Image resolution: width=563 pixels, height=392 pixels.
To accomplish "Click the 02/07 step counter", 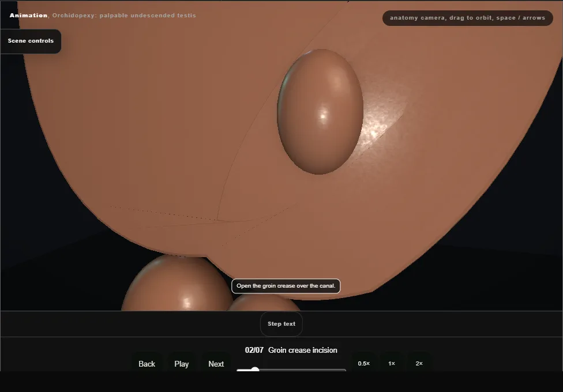I will point(254,350).
